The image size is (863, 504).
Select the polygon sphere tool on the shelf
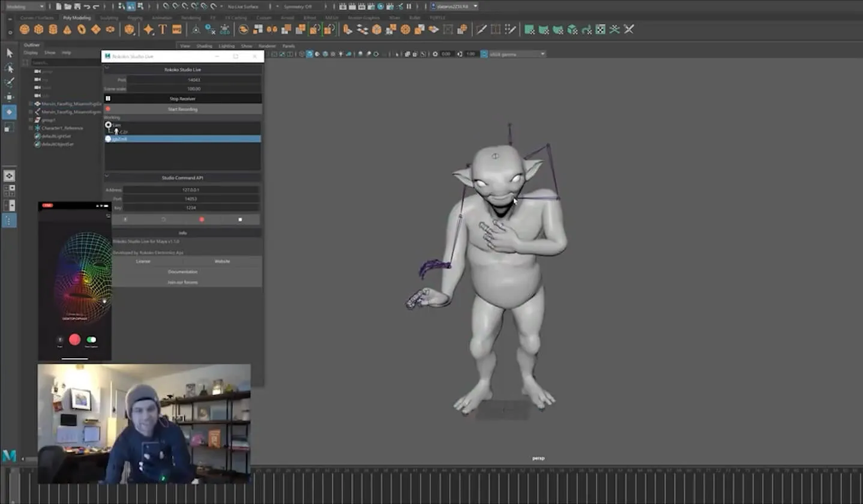click(x=24, y=29)
